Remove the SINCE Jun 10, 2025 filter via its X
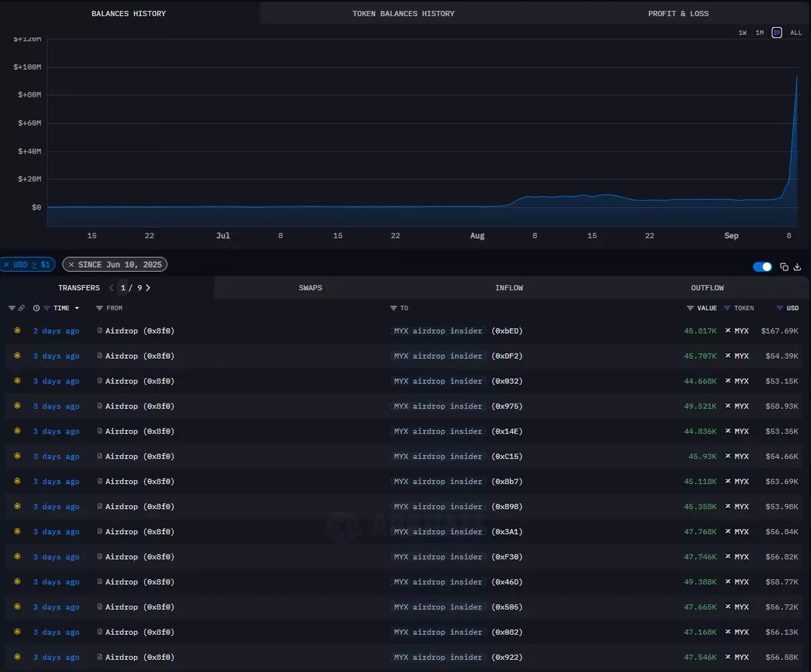This screenshot has width=811, height=672. (x=72, y=264)
